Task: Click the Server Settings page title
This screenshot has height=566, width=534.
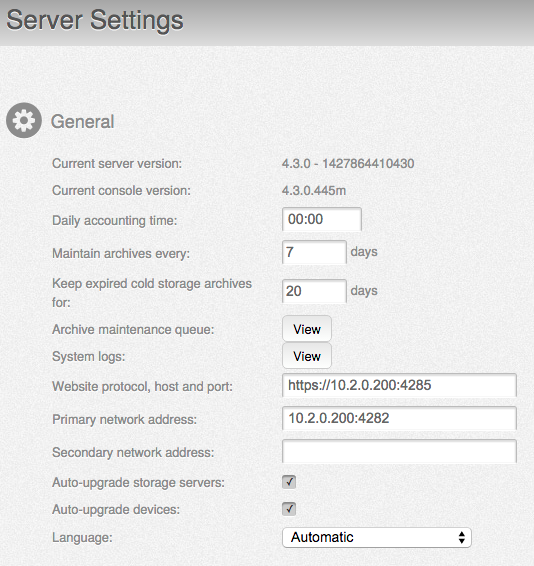Action: pos(95,20)
